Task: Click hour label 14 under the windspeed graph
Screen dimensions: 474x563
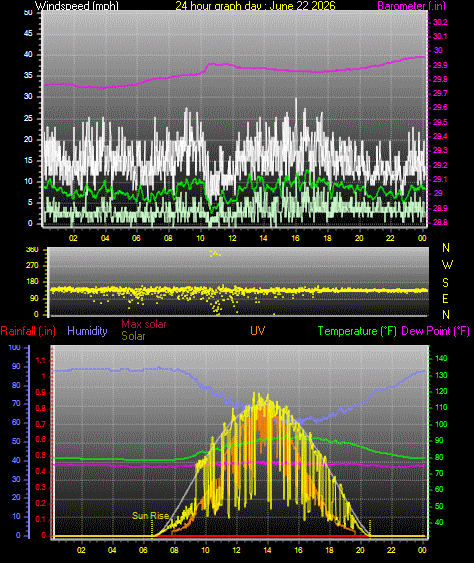Action: tap(264, 238)
